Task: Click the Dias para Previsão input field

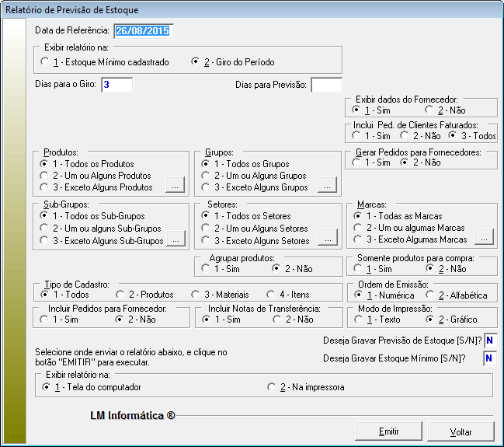Action: click(326, 85)
